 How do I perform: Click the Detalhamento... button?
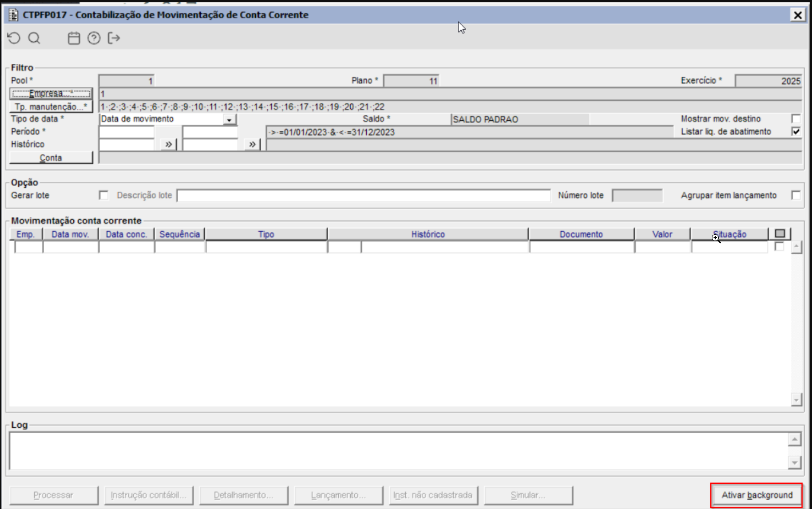(x=244, y=495)
